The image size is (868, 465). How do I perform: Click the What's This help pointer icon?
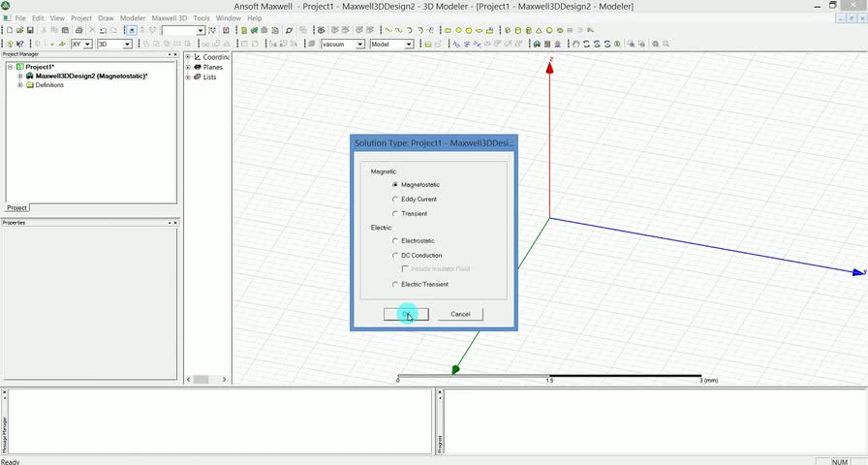coord(20,44)
